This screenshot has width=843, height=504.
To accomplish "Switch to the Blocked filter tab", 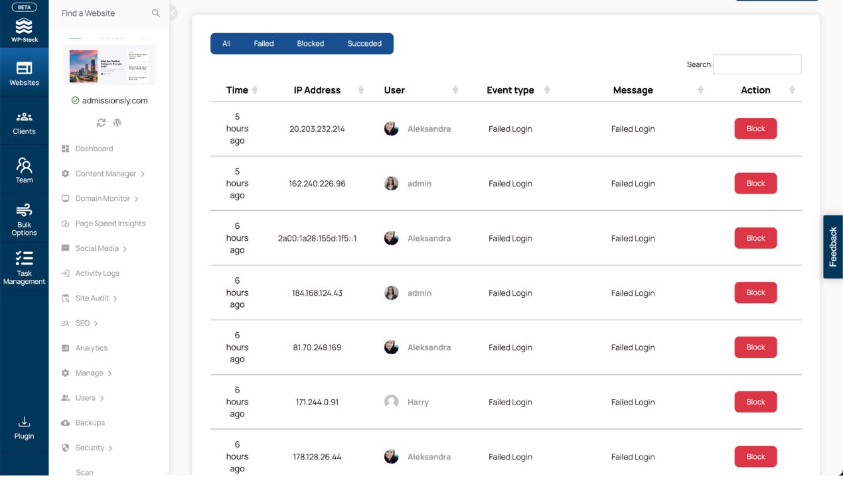I will click(311, 44).
